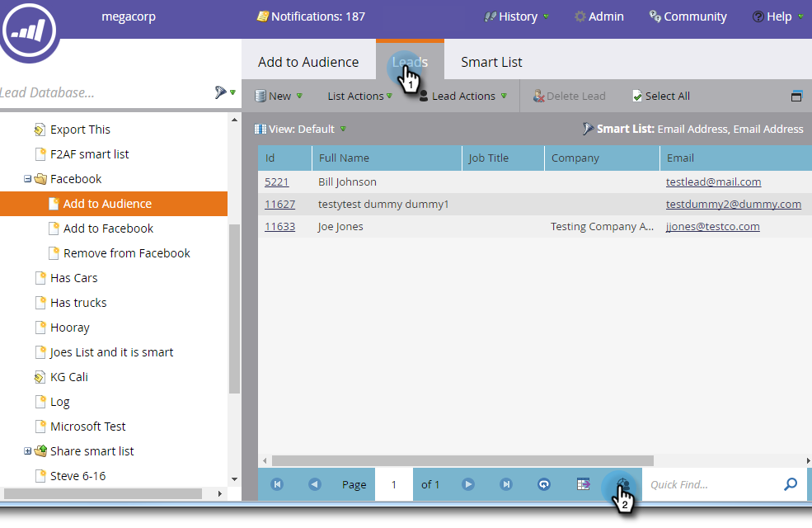Open the New dropdown menu
This screenshot has width=812, height=528.
point(279,96)
